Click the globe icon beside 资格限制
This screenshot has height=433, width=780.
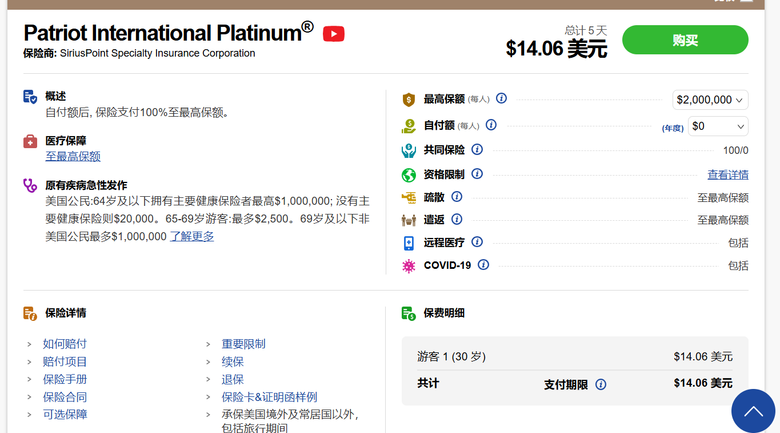pyautogui.click(x=408, y=175)
